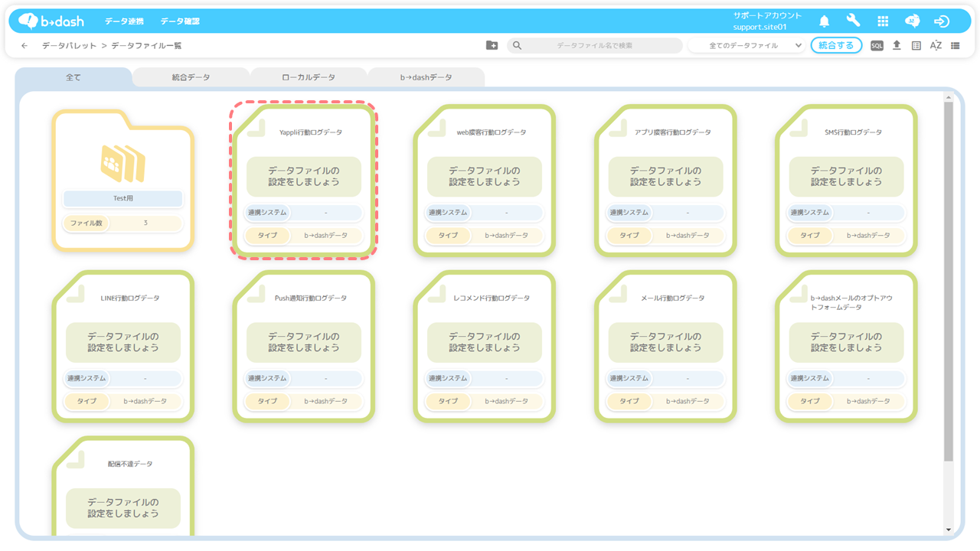Click the タイプ label on LINE行動ログデータ
The image size is (980, 551).
(x=87, y=401)
